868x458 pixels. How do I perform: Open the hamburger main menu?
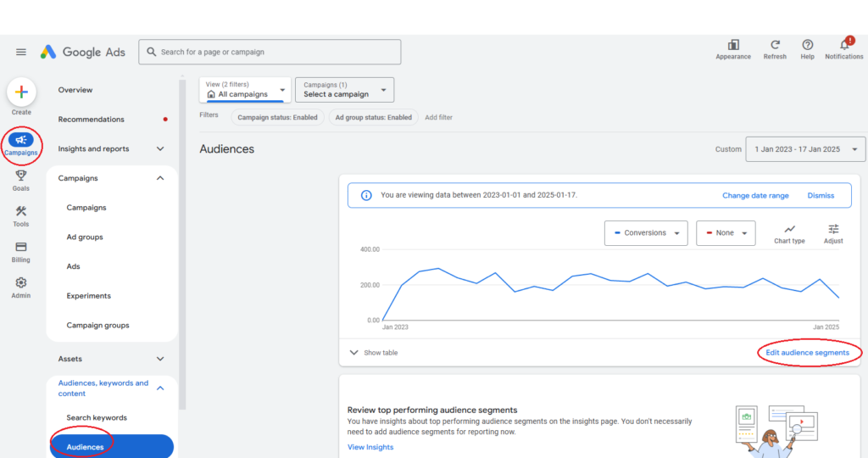click(21, 52)
